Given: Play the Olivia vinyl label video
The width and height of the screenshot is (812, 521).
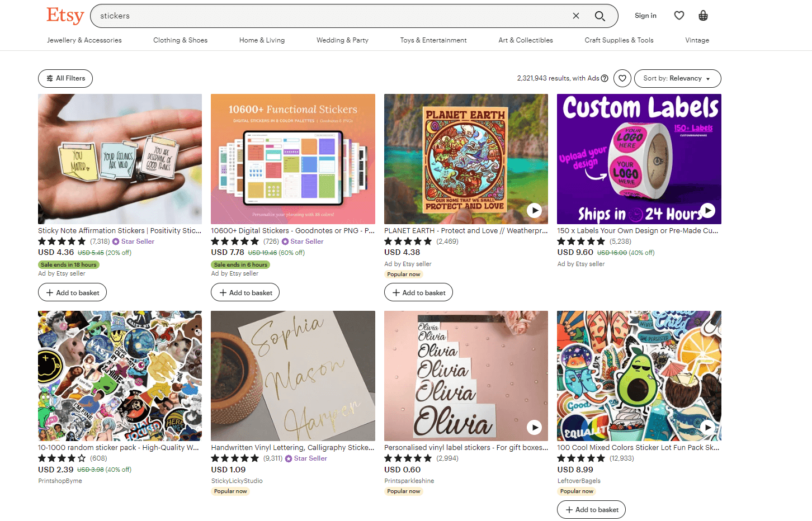Looking at the screenshot, I should click(x=534, y=427).
